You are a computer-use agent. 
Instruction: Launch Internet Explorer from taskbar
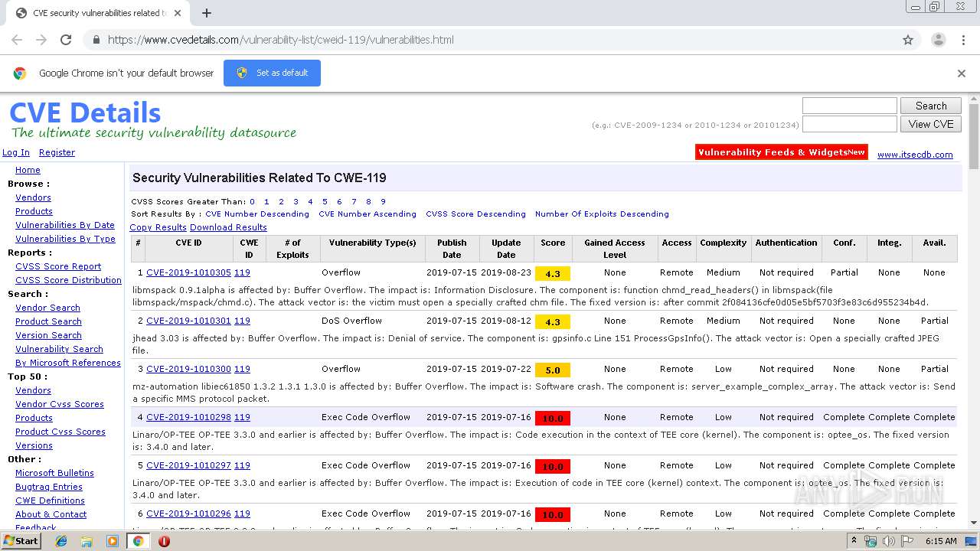[x=61, y=541]
